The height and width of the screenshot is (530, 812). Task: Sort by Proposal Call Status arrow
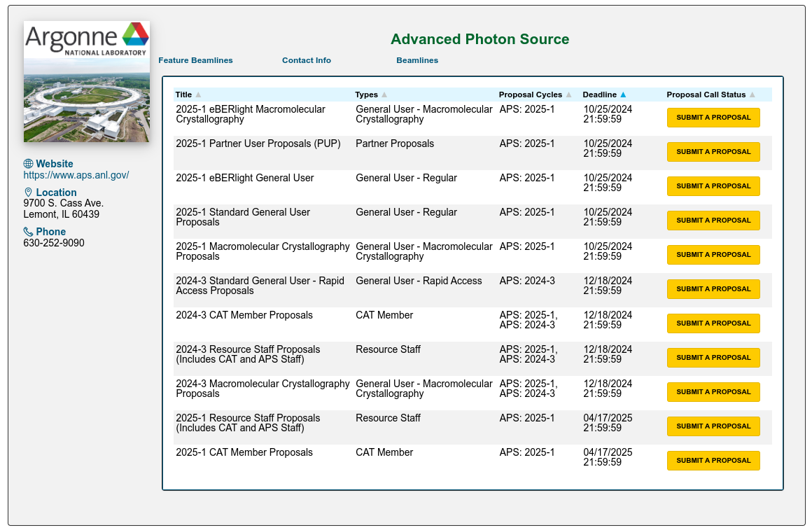pyautogui.click(x=752, y=95)
